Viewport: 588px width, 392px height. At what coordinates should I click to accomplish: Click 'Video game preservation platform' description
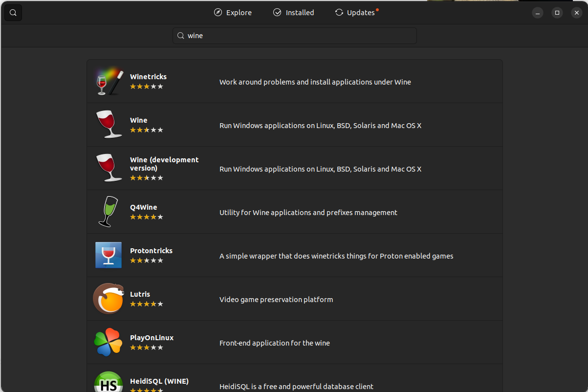(x=276, y=300)
